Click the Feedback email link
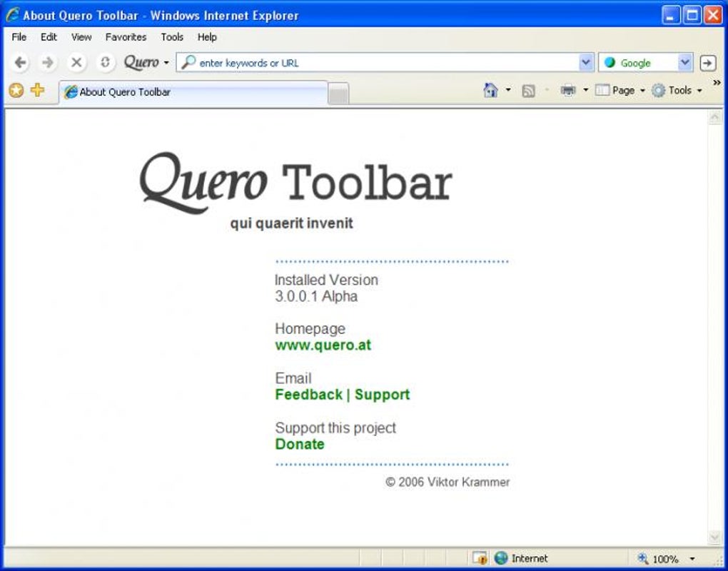The width and height of the screenshot is (728, 571). (309, 395)
